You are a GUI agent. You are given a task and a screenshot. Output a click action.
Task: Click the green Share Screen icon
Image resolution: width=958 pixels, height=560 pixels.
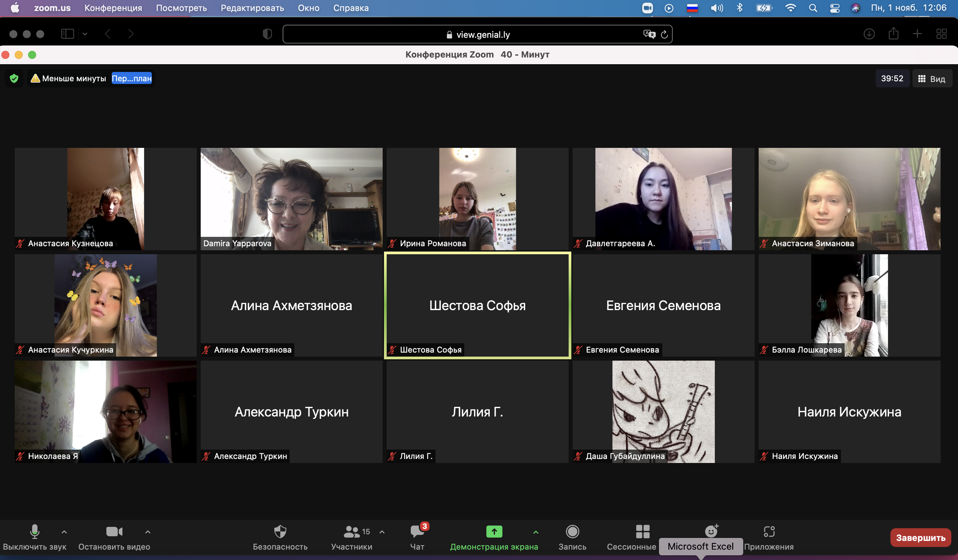pos(494,532)
